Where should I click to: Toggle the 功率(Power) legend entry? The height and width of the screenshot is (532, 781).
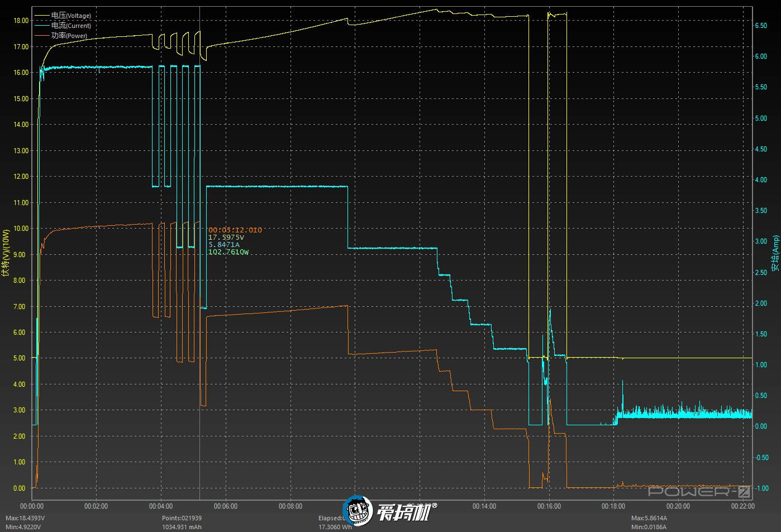(x=69, y=36)
